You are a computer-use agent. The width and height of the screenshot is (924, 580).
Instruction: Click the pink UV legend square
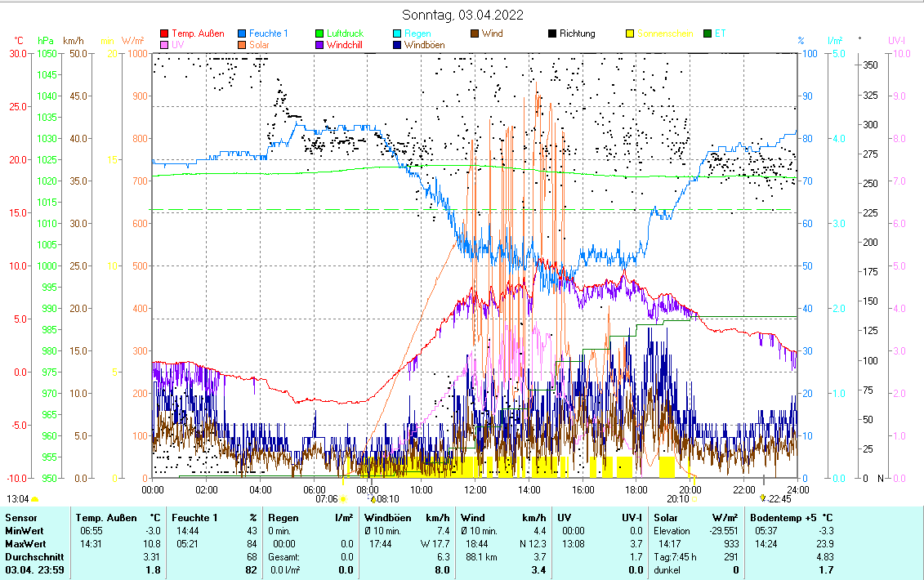click(x=164, y=46)
